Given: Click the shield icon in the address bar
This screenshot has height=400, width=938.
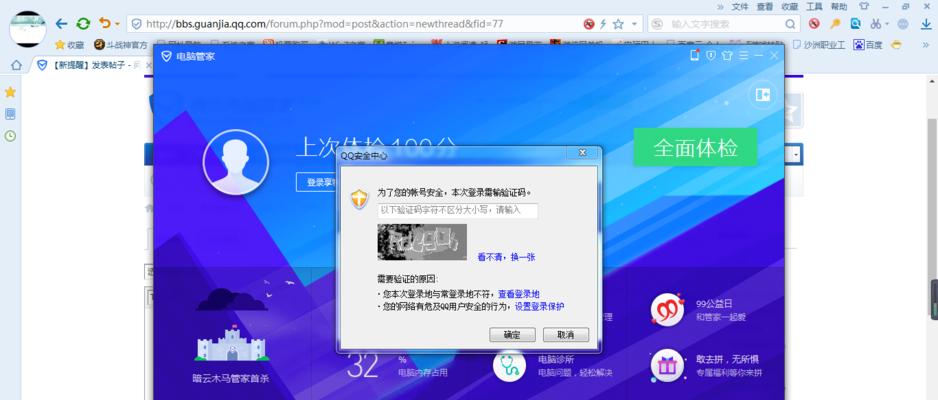Looking at the screenshot, I should [x=136, y=24].
